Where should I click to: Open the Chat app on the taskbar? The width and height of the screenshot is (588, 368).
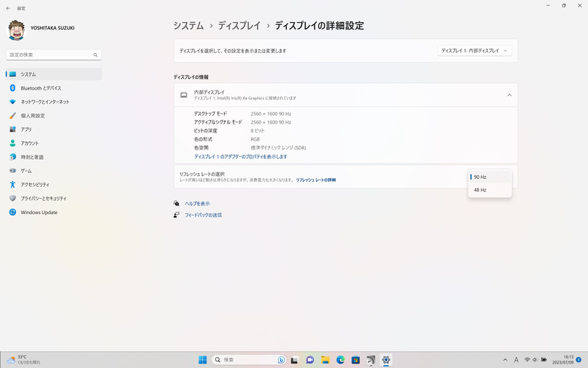click(x=309, y=360)
